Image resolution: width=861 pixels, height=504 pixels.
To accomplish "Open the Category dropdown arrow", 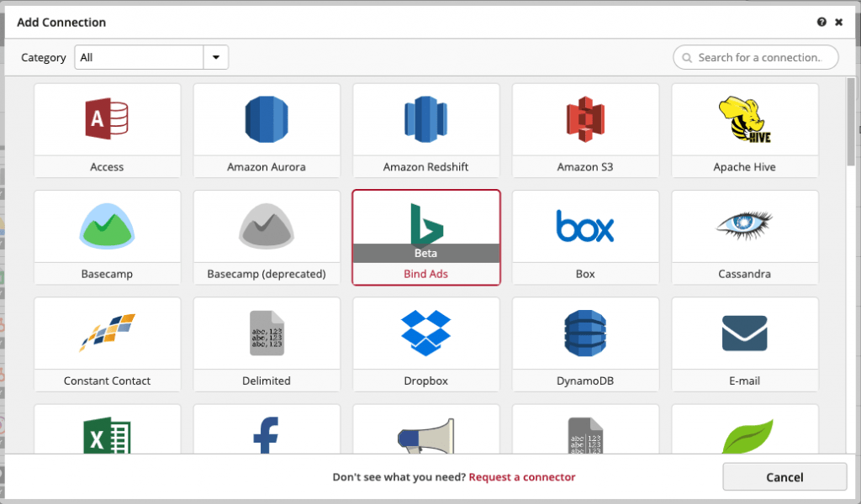I will (216, 57).
